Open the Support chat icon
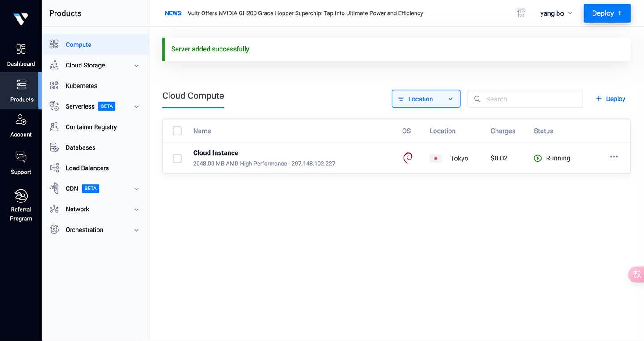The height and width of the screenshot is (341, 644). pyautogui.click(x=21, y=157)
